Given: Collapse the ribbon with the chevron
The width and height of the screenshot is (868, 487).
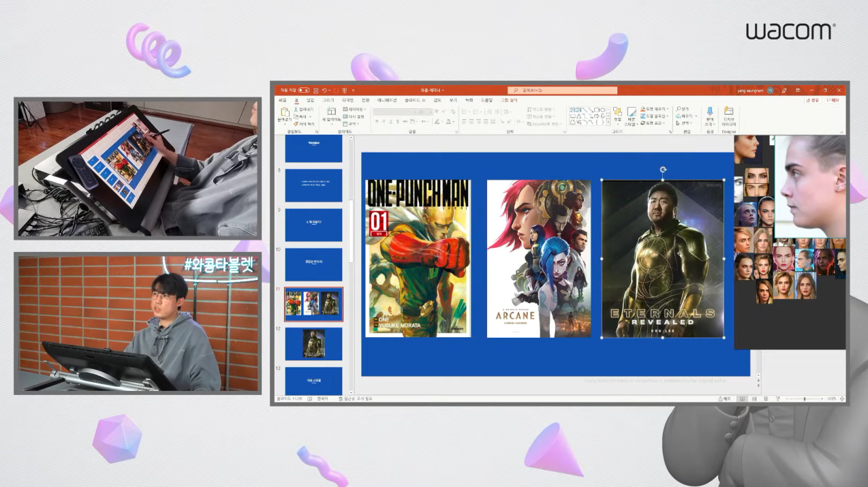Looking at the screenshot, I should click(841, 132).
